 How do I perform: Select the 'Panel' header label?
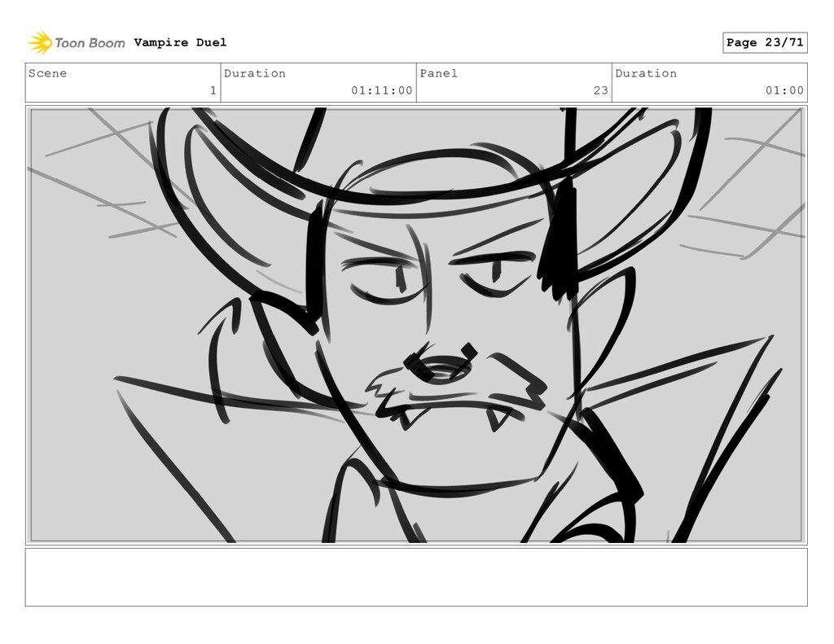coord(439,73)
